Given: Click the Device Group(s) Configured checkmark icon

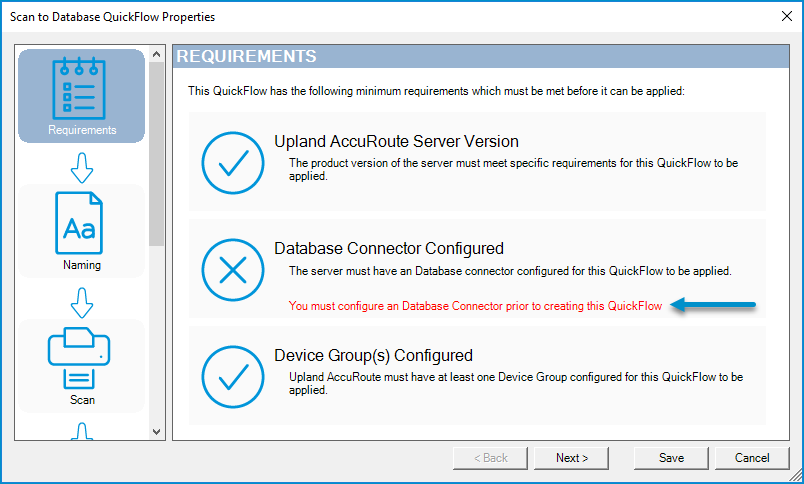Looking at the screenshot, I should 232,376.
